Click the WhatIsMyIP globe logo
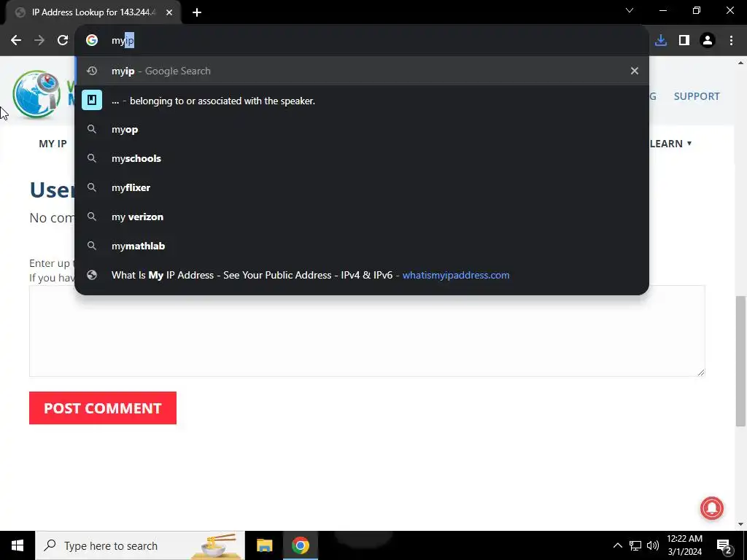 (x=36, y=94)
